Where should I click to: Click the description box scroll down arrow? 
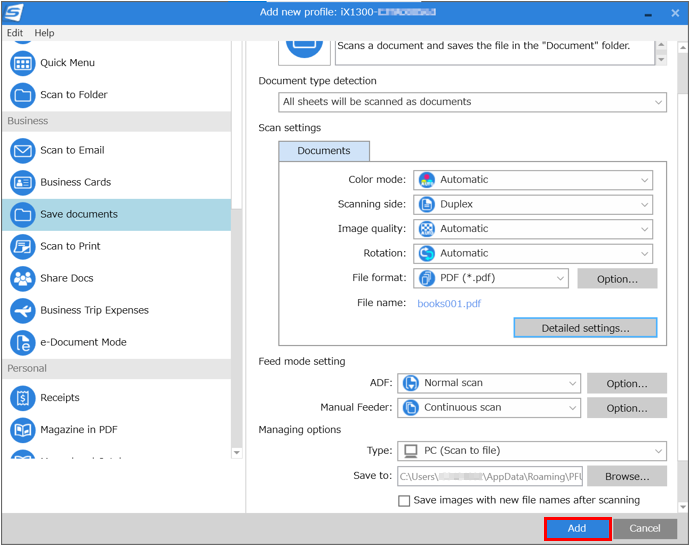(661, 59)
